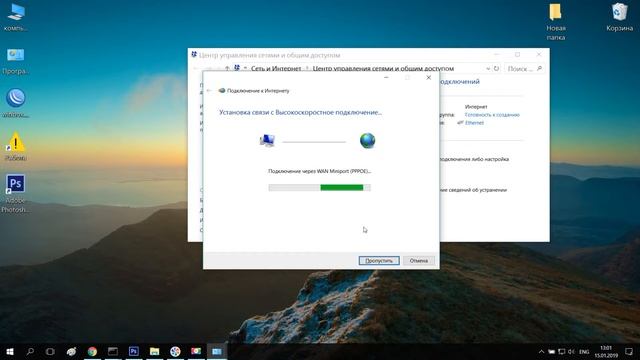This screenshot has width=640, height=360.
Task: Click the Network Center breadcrumb segment in the address bar
Action: pyautogui.click(x=383, y=69)
